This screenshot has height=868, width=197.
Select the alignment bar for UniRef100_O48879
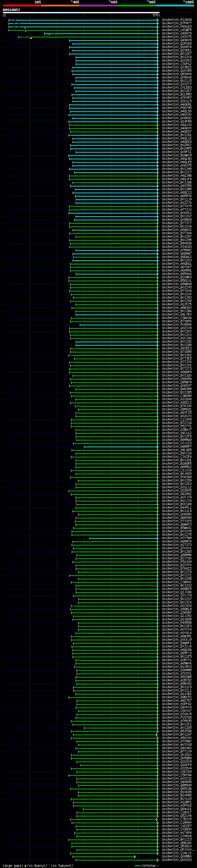[x=101, y=33]
